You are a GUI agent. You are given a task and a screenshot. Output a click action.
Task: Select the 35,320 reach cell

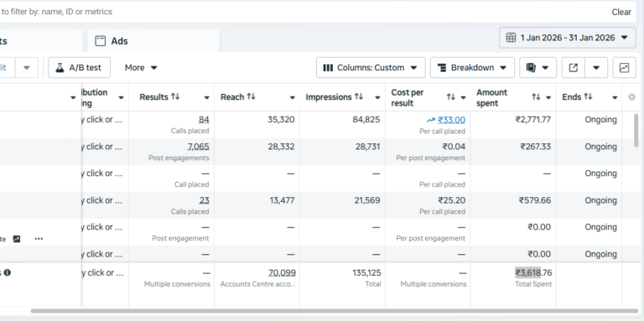(281, 120)
